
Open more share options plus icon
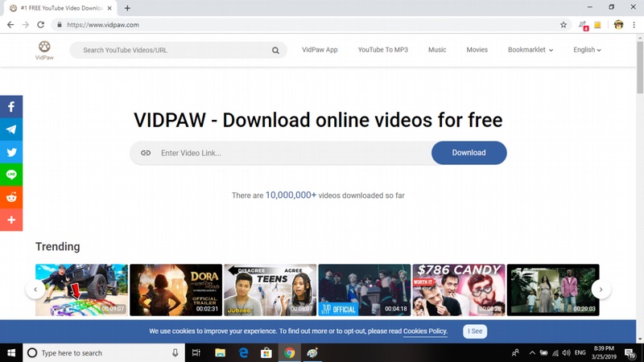pos(11,220)
